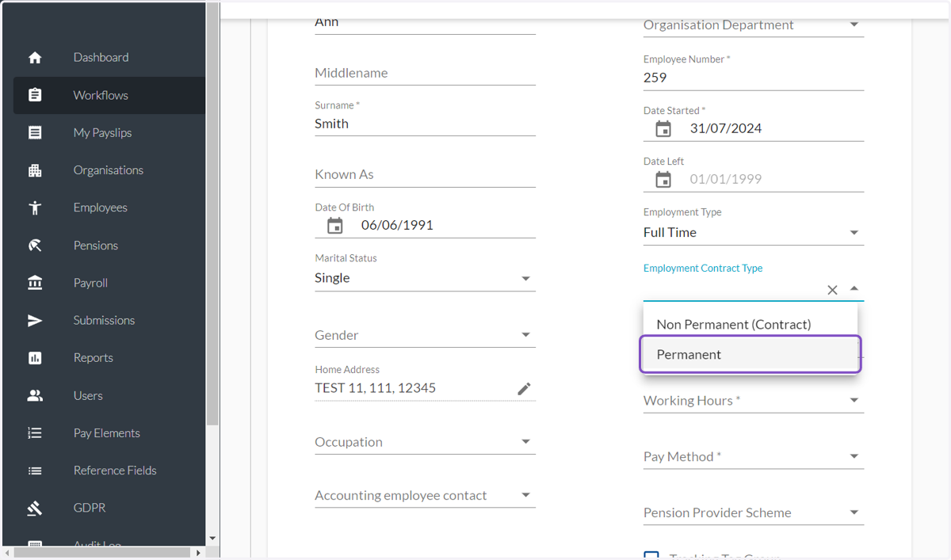The image size is (951, 560).
Task: Click the Date Started value 31/07/2024
Action: [x=726, y=128]
